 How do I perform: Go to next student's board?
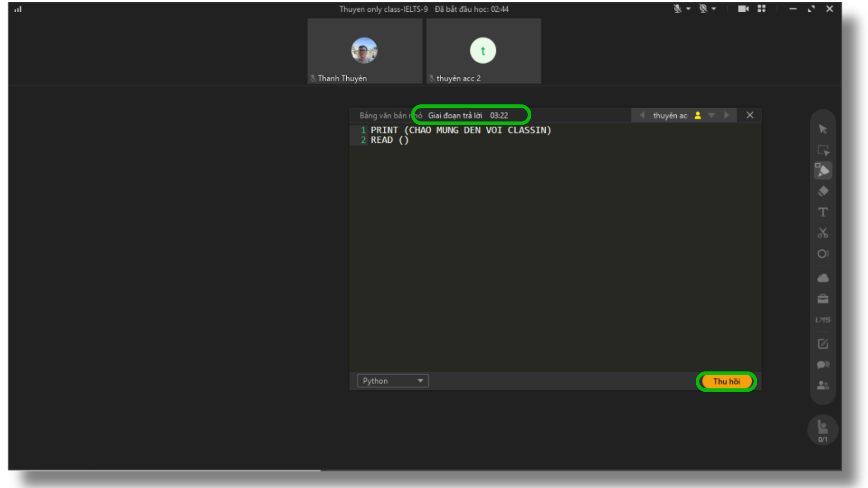pos(726,115)
